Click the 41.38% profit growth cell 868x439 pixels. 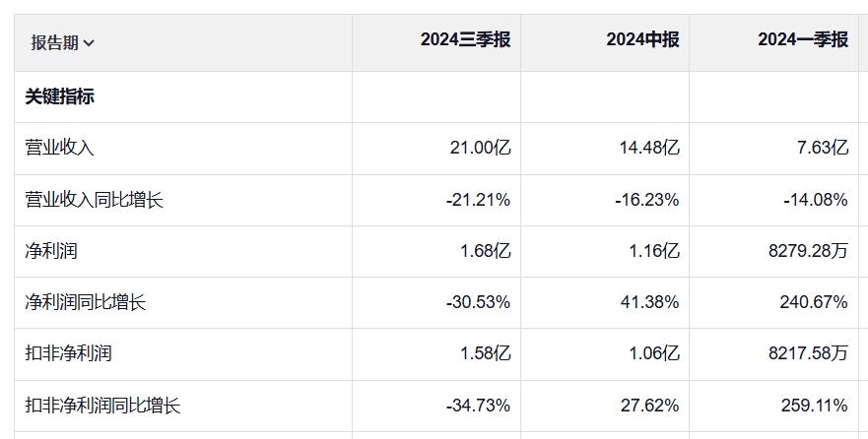coord(651,302)
